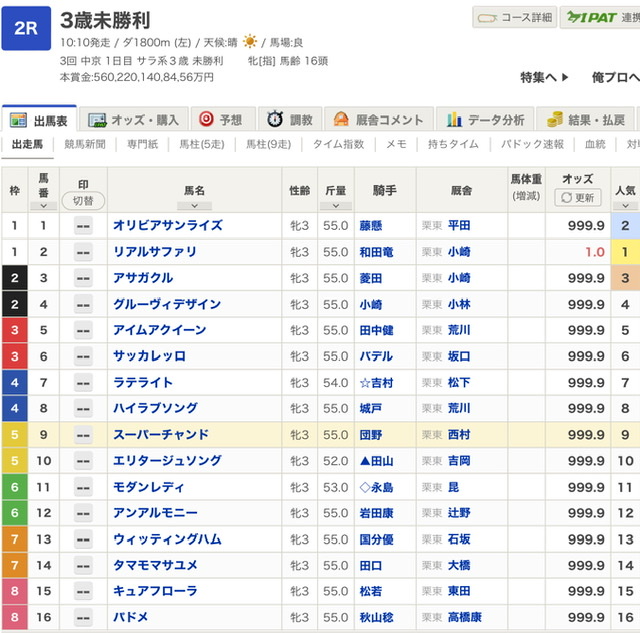Toggle the mark selector for オリビアサンライズ
This screenshot has height=633, width=640.
pos(83,226)
